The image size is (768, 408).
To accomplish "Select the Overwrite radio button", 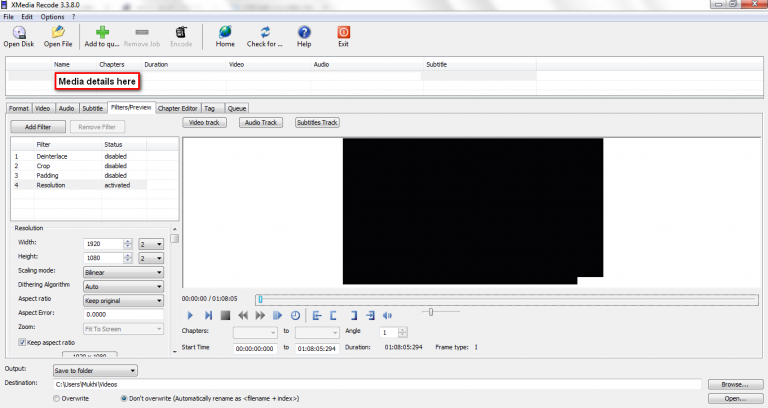I will (x=56, y=398).
